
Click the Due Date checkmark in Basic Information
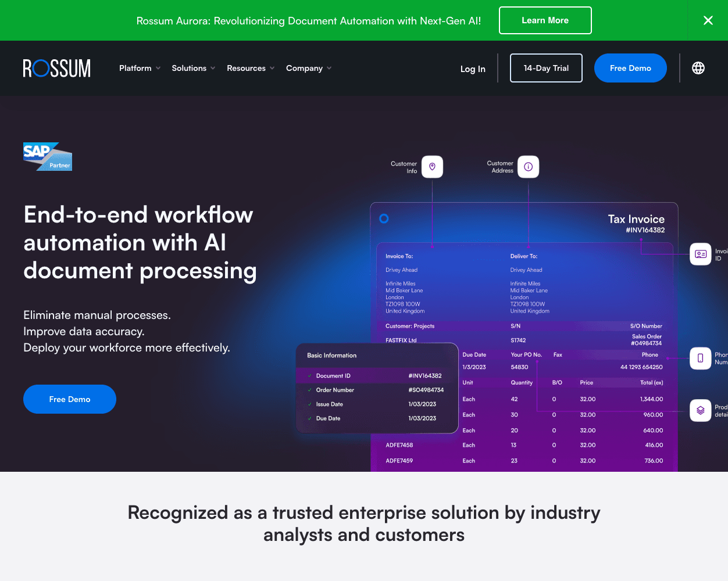click(x=309, y=418)
